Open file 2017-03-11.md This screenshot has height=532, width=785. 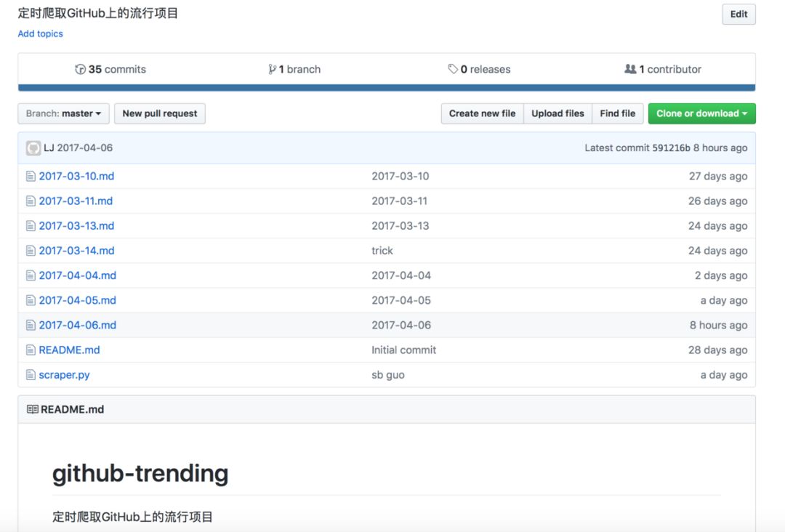coord(76,201)
